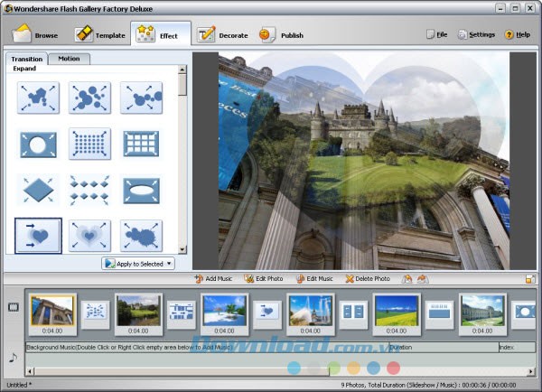Open the Apply to Selected dropdown
Viewport: 542px width, 392px height.
[x=137, y=264]
